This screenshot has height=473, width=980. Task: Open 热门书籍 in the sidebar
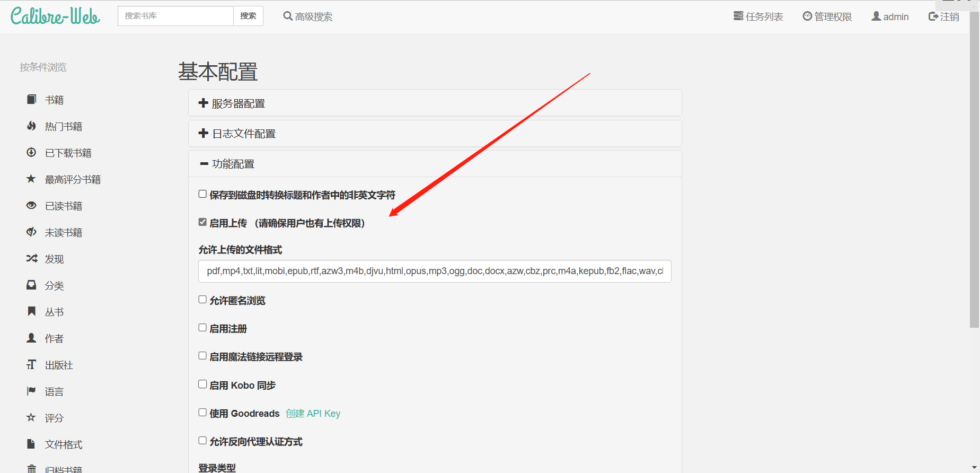tap(64, 126)
